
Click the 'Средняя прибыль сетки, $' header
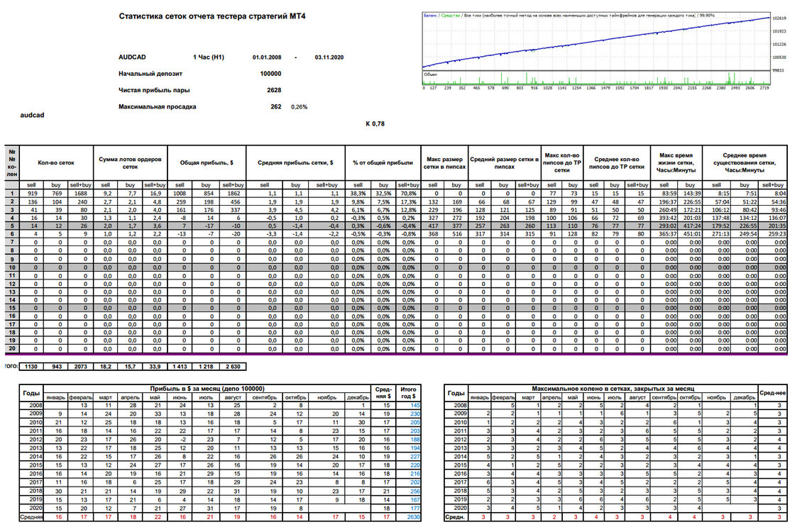296,162
